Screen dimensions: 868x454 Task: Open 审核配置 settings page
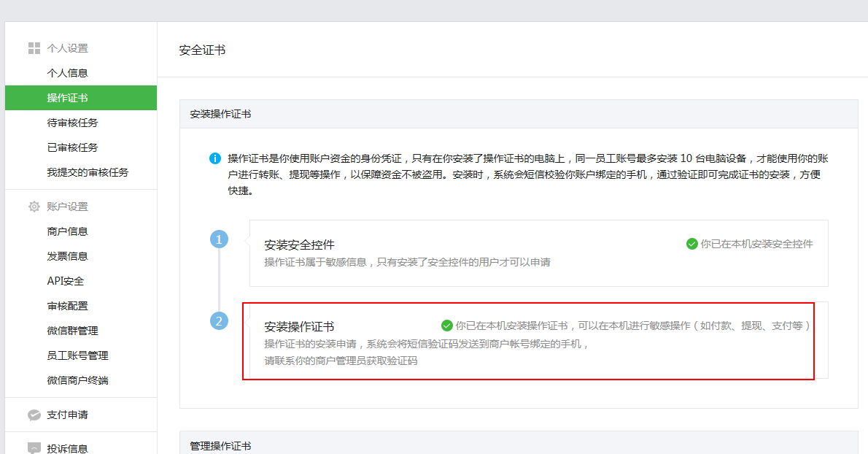(x=67, y=306)
